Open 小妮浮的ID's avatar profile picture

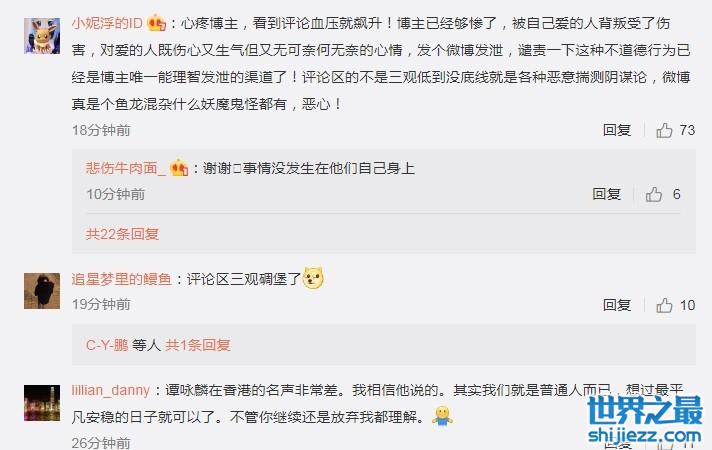(42, 36)
